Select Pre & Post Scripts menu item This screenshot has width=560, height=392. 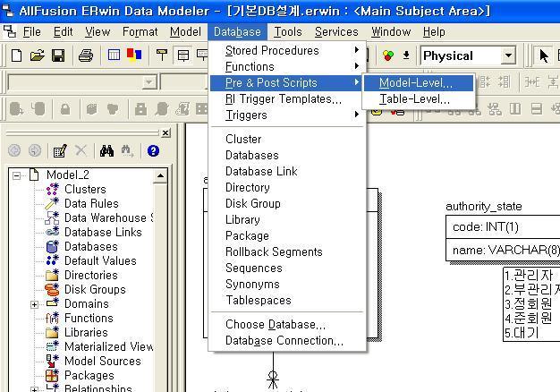(x=287, y=83)
